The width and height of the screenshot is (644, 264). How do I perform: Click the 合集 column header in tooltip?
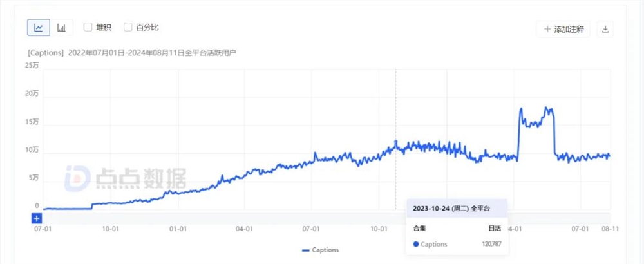click(419, 229)
